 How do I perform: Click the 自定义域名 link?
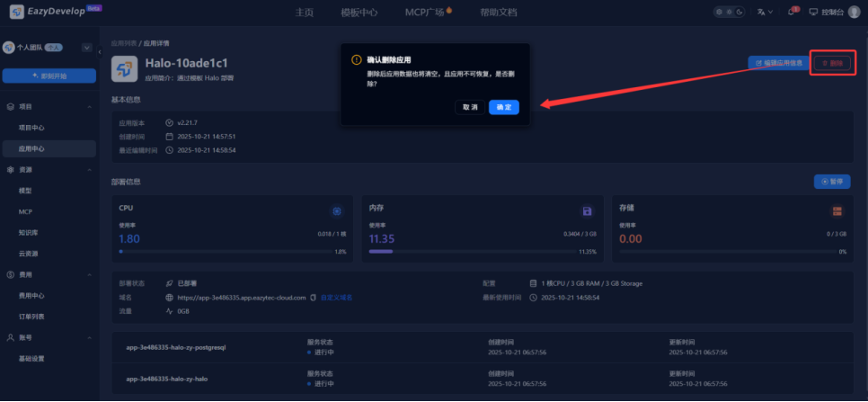337,298
